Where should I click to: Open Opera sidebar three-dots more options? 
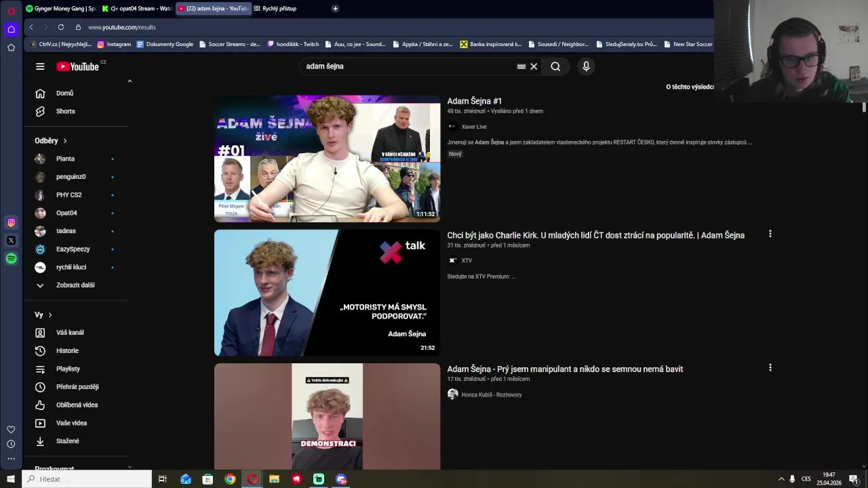tap(11, 459)
